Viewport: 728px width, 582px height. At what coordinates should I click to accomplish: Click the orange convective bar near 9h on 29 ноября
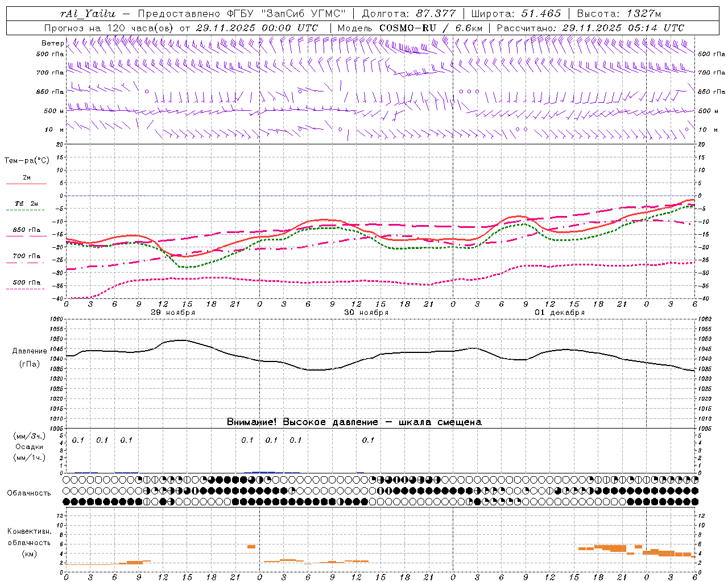pos(135,562)
